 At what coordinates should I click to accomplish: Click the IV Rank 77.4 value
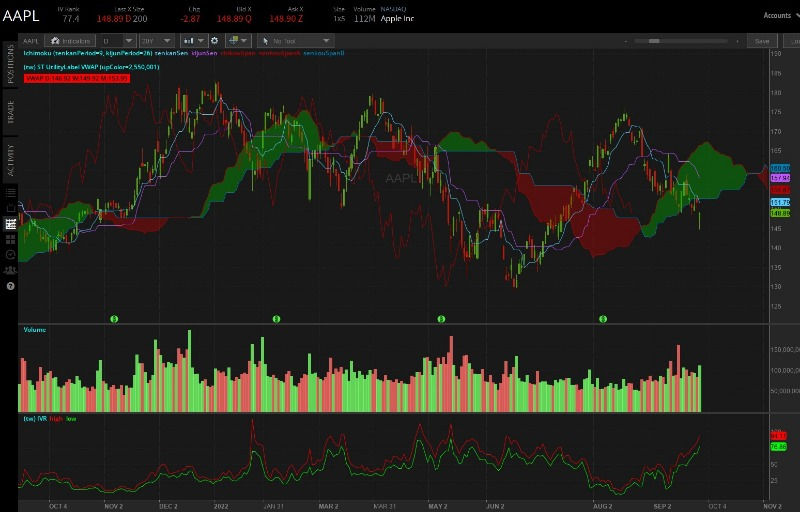pyautogui.click(x=71, y=19)
